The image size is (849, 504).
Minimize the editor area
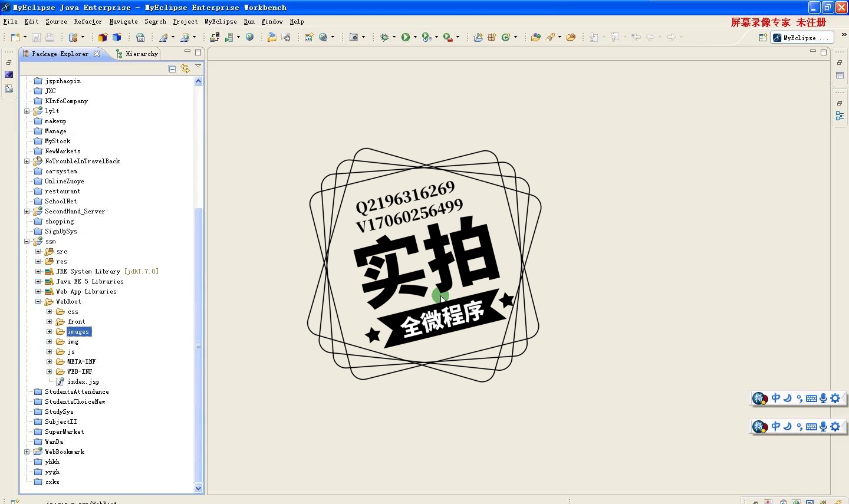coord(813,52)
